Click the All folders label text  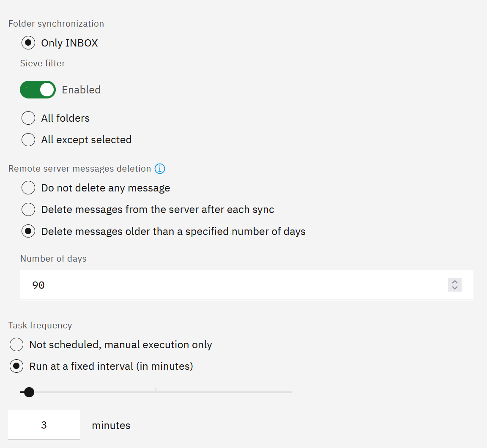pyautogui.click(x=66, y=118)
